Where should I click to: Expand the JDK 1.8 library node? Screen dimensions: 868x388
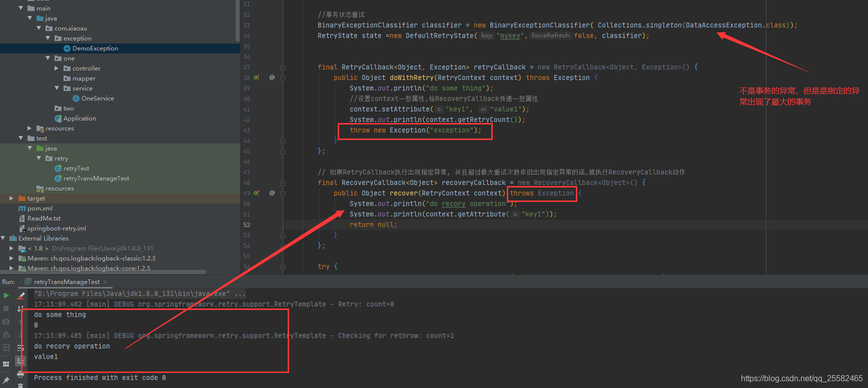[x=12, y=248]
